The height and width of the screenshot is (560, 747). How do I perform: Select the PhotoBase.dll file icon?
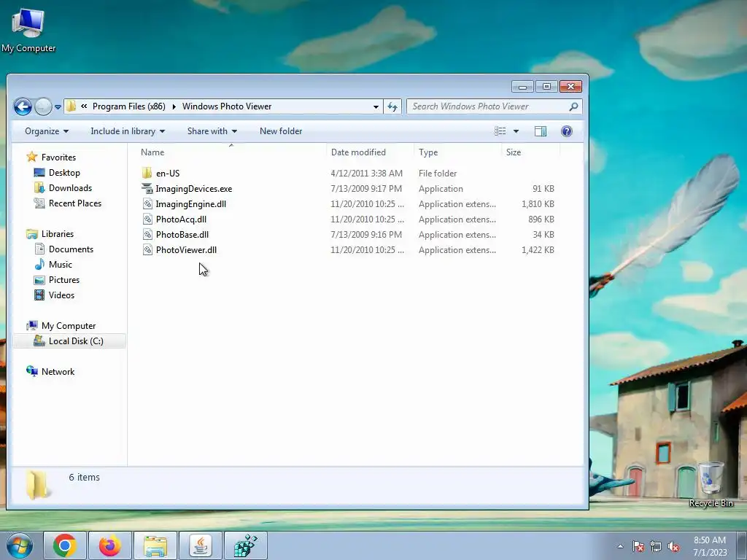pyautogui.click(x=147, y=235)
